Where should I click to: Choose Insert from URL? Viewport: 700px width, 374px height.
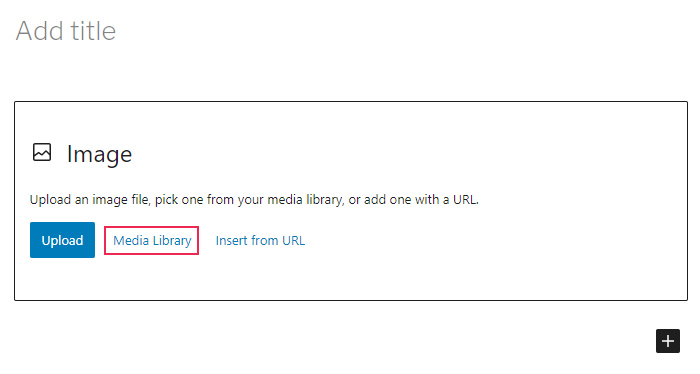[260, 241]
